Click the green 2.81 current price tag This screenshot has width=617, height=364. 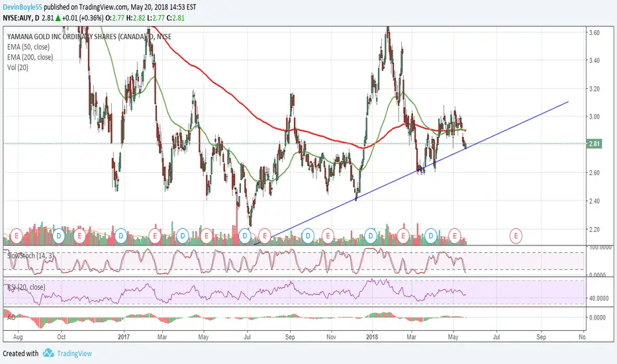coord(594,144)
